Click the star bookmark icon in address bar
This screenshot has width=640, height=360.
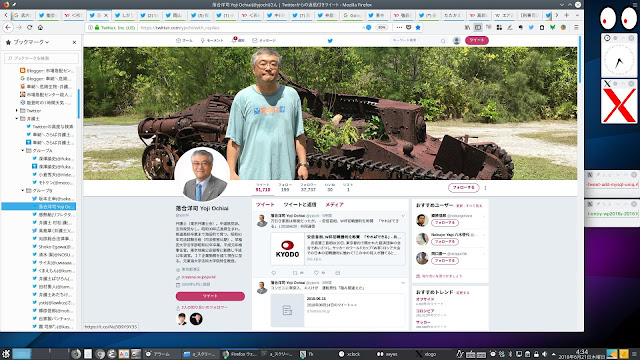(x=418, y=27)
